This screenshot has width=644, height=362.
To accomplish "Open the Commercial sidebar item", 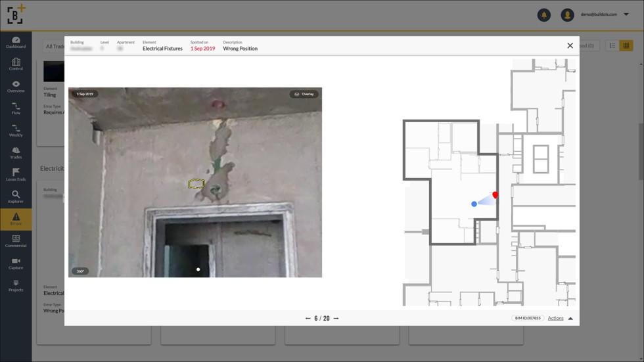I will (16, 241).
